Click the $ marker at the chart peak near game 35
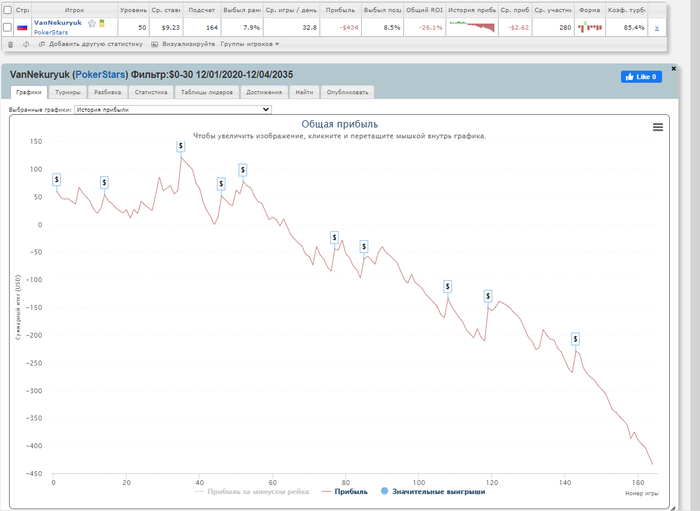Viewport: 700px width, 511px height. click(180, 146)
